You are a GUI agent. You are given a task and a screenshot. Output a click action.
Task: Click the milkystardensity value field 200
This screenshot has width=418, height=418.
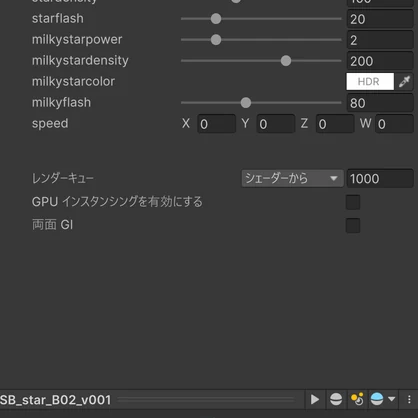point(380,61)
